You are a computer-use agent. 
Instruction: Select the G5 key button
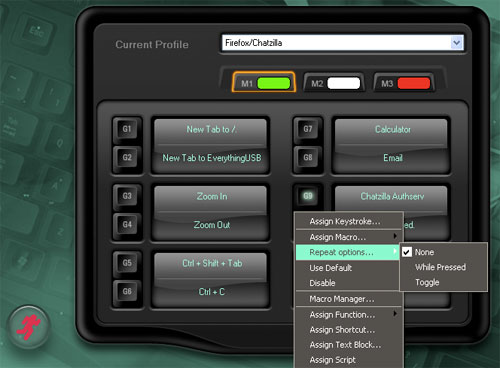pos(127,263)
